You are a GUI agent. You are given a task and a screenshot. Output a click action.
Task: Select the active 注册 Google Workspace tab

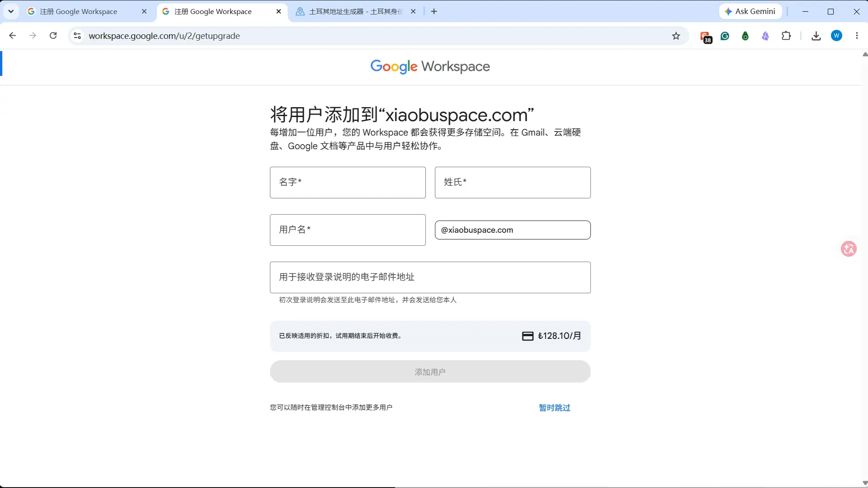click(x=222, y=11)
